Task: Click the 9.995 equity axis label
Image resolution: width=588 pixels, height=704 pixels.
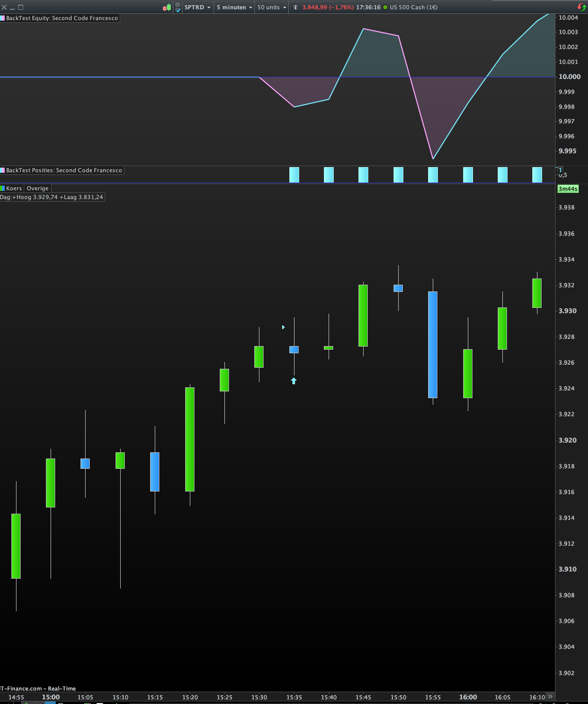Action: [x=568, y=151]
